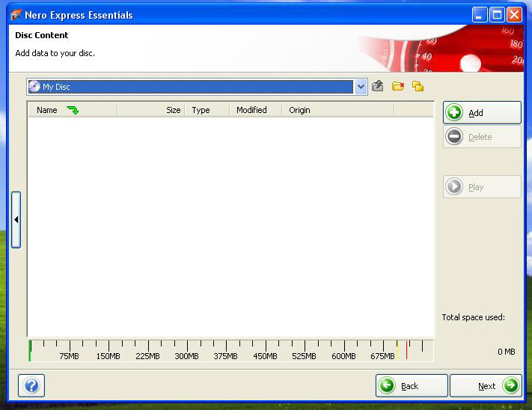Maximize the Nero Express window
This screenshot has height=410, width=532.
pos(497,15)
